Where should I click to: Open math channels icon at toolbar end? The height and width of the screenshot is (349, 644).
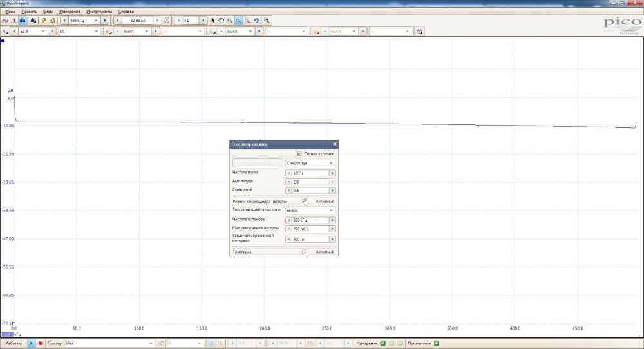(419, 31)
